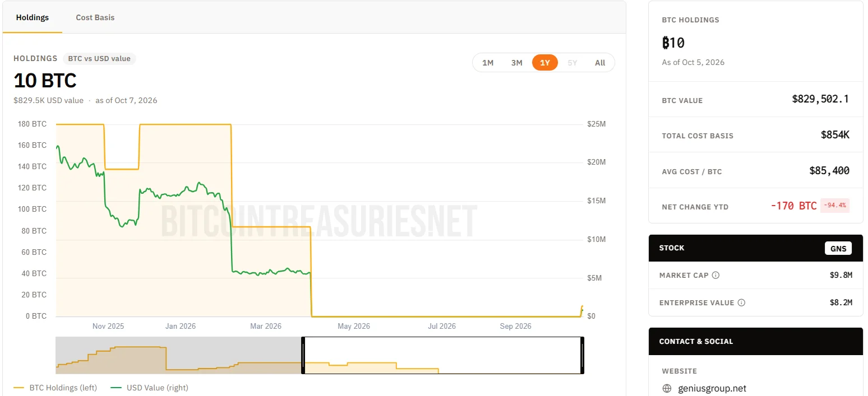This screenshot has height=396, width=868.
Task: Toggle USD Value legend series
Action: pyautogui.click(x=150, y=388)
